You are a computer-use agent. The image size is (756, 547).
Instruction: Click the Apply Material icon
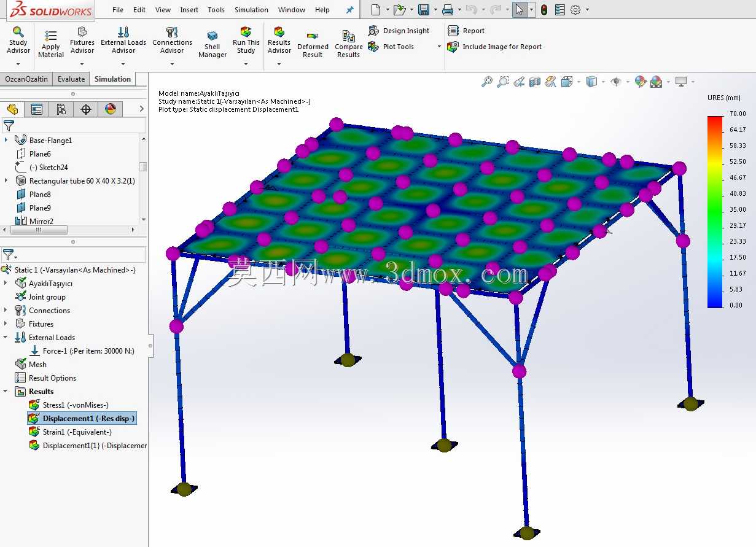[51, 36]
